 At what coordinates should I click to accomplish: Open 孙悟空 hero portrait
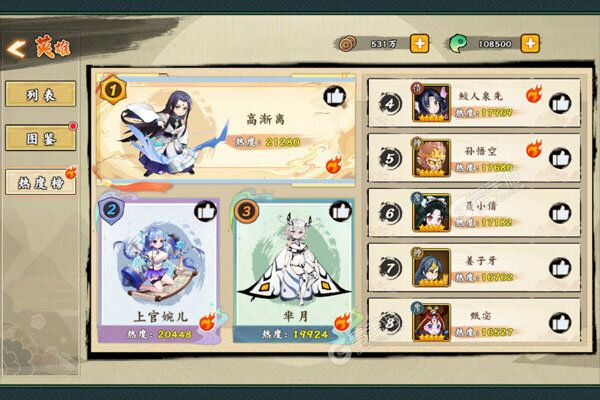(431, 158)
